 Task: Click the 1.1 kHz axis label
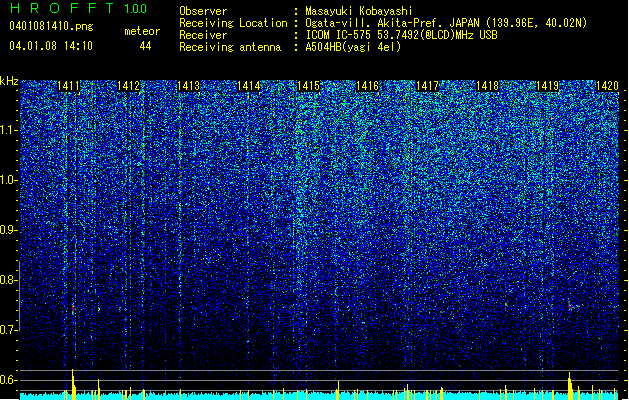click(8, 130)
